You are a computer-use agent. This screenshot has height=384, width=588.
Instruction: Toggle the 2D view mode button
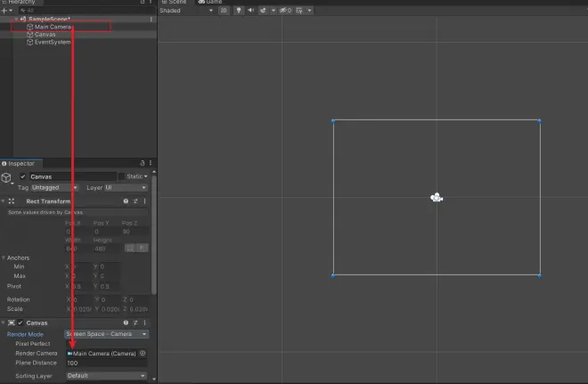click(224, 11)
